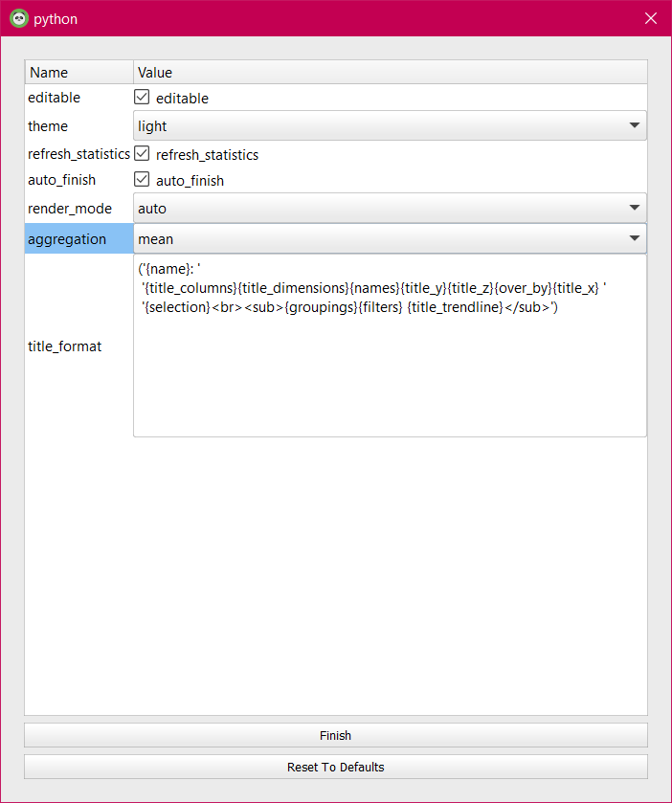
Task: Close the python settings window
Action: (651, 18)
